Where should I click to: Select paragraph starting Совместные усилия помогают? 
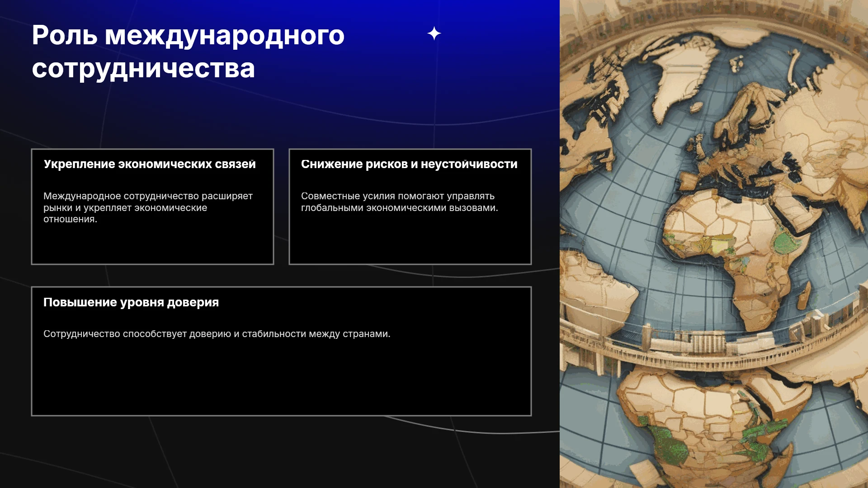pos(400,202)
